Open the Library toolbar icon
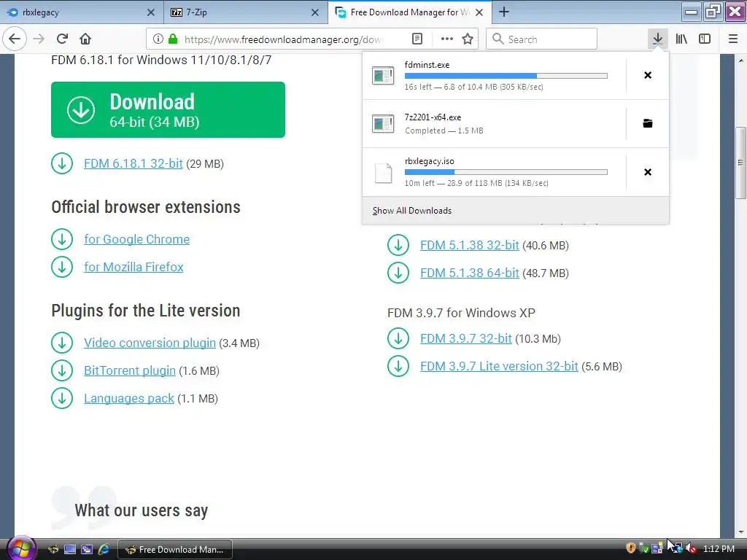The image size is (747, 560). click(x=681, y=39)
